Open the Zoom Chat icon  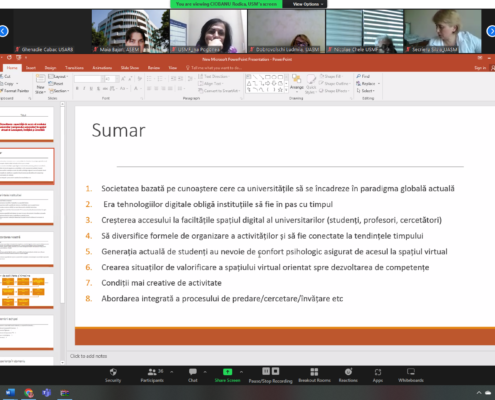click(193, 372)
